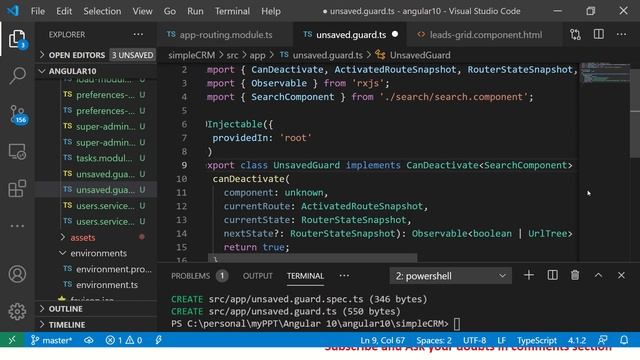Open the Manage gear icon
640x360 pixels.
point(17,311)
